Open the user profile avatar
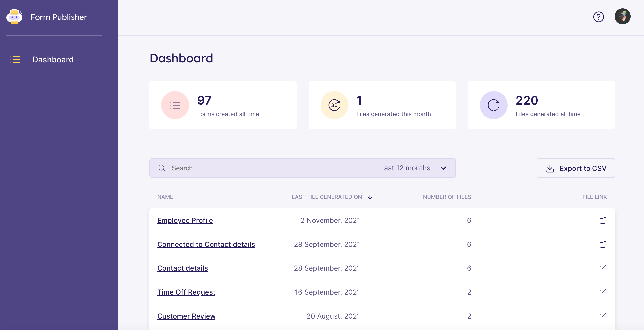This screenshot has width=644, height=330. tap(622, 16)
